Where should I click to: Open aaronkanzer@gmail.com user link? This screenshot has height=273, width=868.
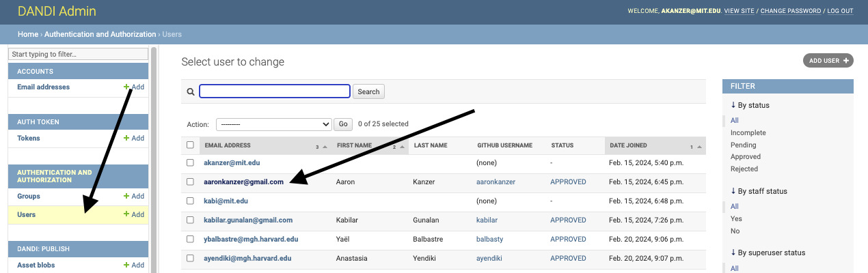(x=243, y=182)
